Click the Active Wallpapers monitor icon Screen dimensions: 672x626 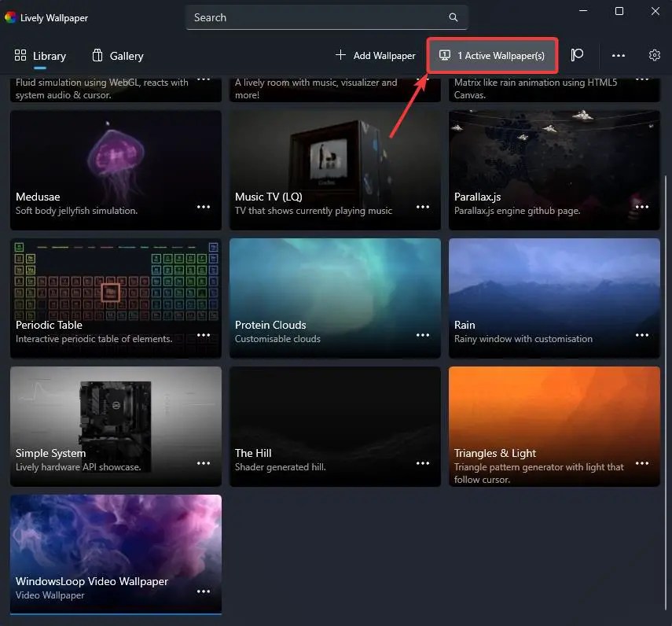(444, 55)
